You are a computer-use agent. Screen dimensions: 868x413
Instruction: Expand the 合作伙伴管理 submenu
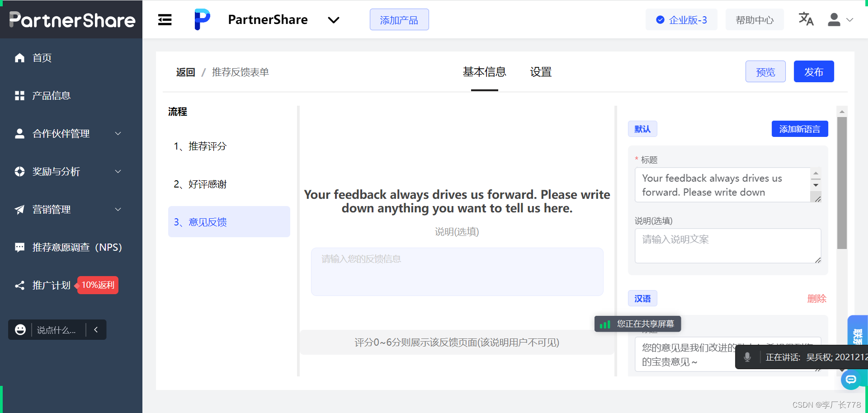coord(118,133)
